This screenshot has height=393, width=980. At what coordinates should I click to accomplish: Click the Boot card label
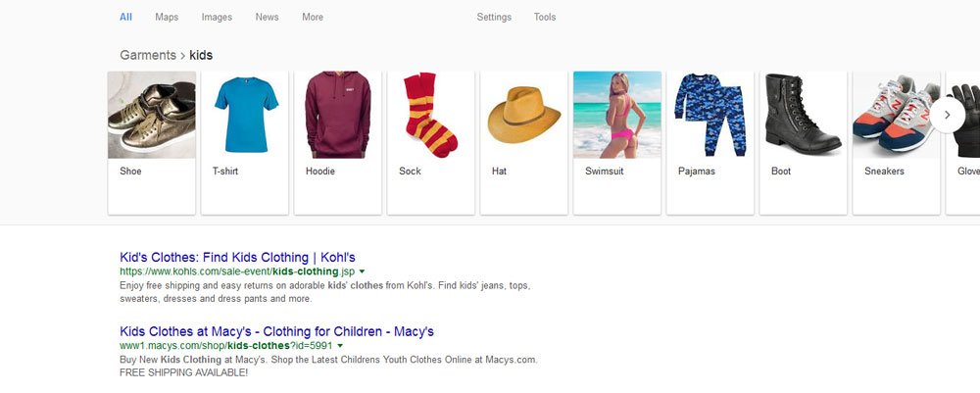(781, 172)
